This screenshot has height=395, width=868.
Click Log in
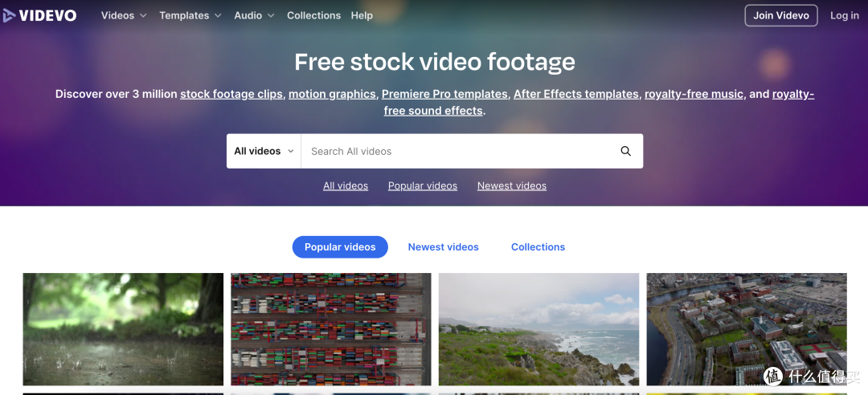click(844, 15)
